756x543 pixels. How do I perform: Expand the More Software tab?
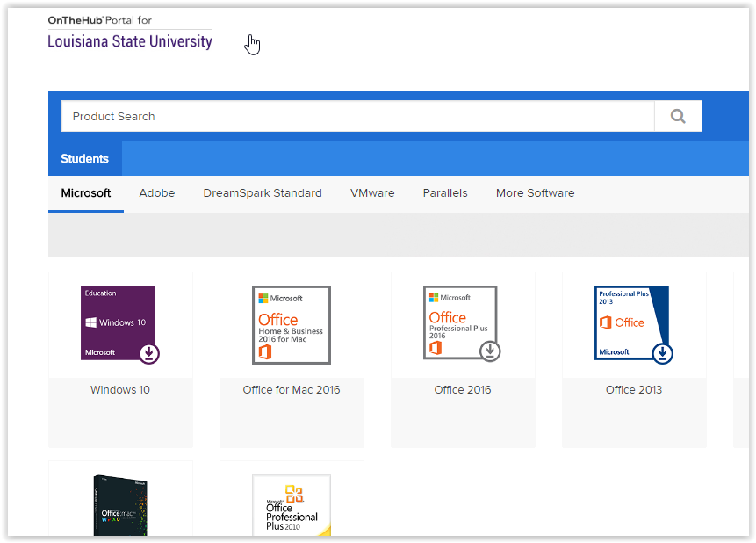[x=535, y=193]
